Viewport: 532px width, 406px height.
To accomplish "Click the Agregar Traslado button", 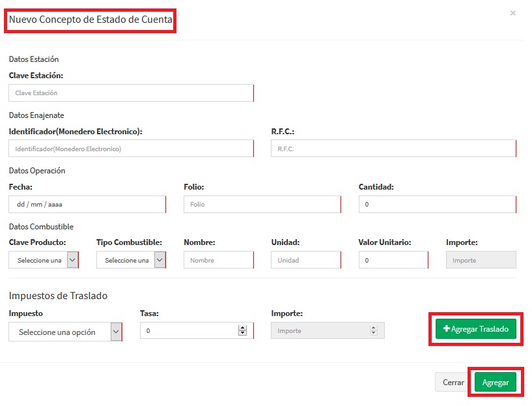I will coord(475,329).
